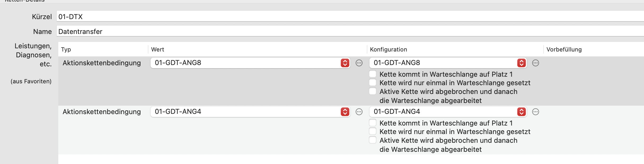644x164 pixels.
Task: Click ellipsis icon next to Wert 01-GDT-ANG8
Action: click(359, 63)
